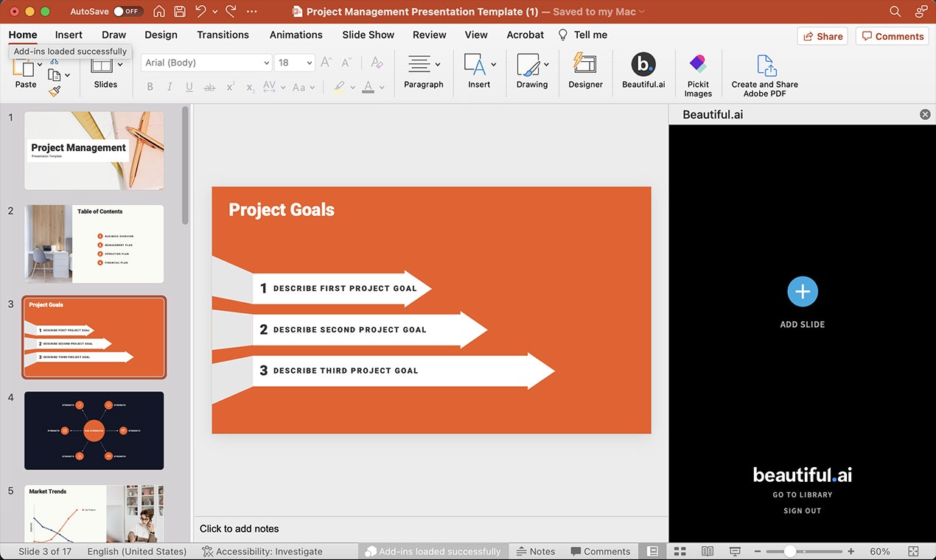Click the Save disk icon
The width and height of the screenshot is (936, 560).
click(180, 12)
